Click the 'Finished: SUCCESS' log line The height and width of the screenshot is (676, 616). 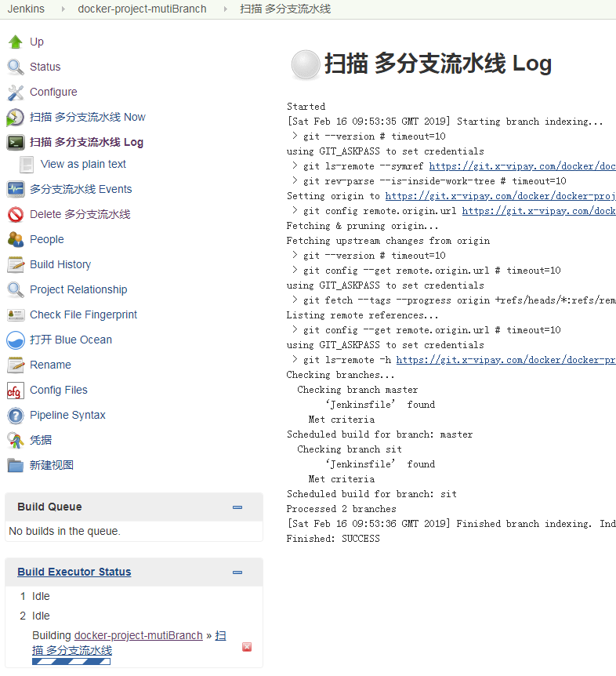click(x=333, y=539)
